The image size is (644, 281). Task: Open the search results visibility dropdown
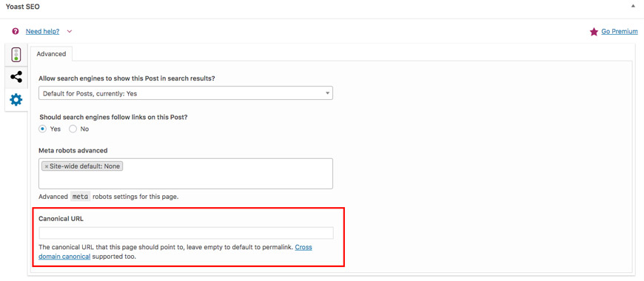[x=186, y=93]
